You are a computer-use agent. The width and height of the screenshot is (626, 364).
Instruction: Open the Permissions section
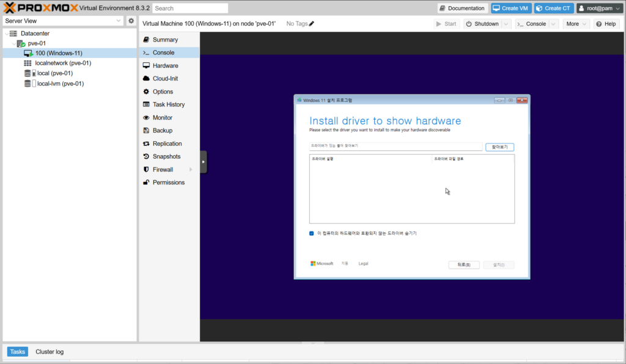pyautogui.click(x=168, y=182)
